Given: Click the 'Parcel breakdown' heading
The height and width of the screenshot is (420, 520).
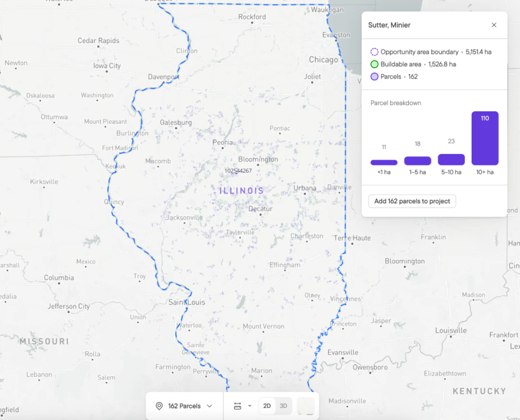Looking at the screenshot, I should (x=396, y=103).
